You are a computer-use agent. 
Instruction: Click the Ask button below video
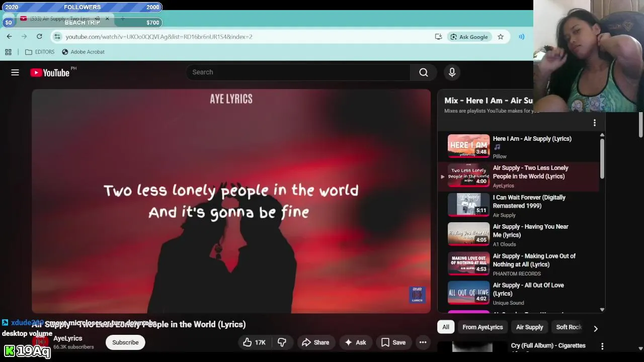point(355,342)
